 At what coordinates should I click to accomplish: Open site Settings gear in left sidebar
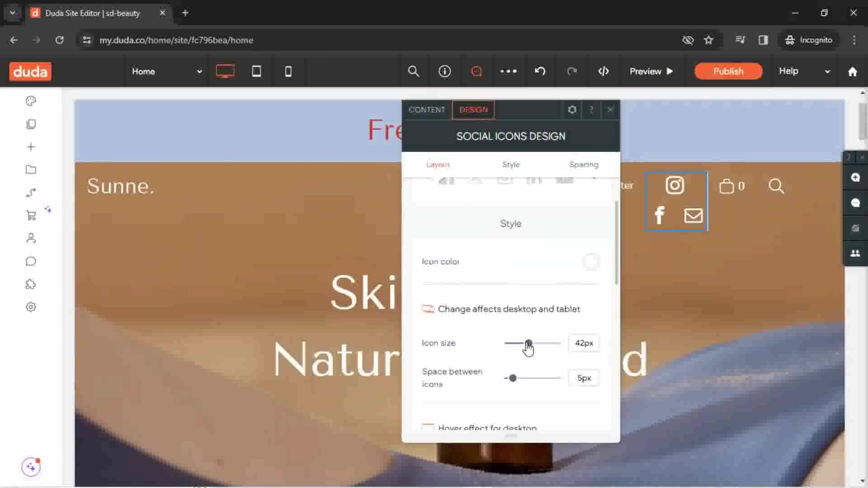31,307
